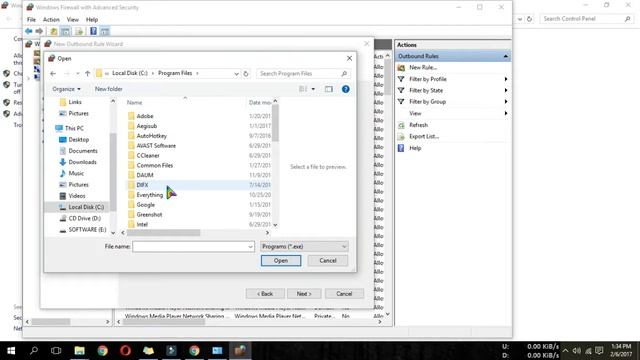Click the Forward arrow in Firewall toolbar
The height and width of the screenshot is (360, 640).
[x=39, y=31]
